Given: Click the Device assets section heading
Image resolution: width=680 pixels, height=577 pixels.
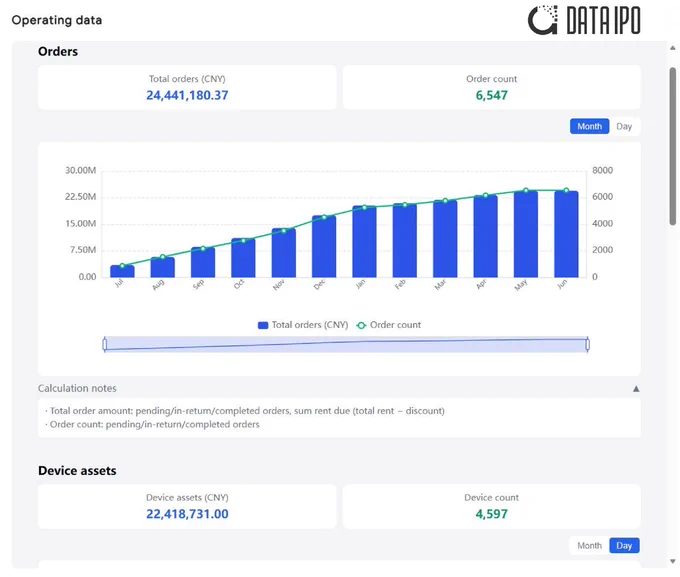Looking at the screenshot, I should (77, 471).
